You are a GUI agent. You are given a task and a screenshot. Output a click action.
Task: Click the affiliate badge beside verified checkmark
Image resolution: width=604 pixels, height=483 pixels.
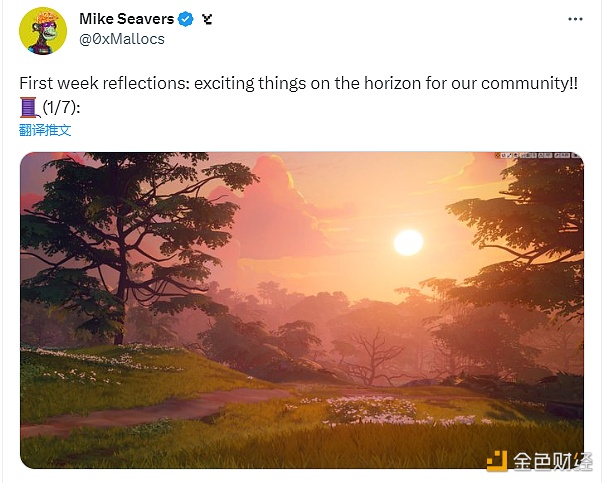pos(207,19)
